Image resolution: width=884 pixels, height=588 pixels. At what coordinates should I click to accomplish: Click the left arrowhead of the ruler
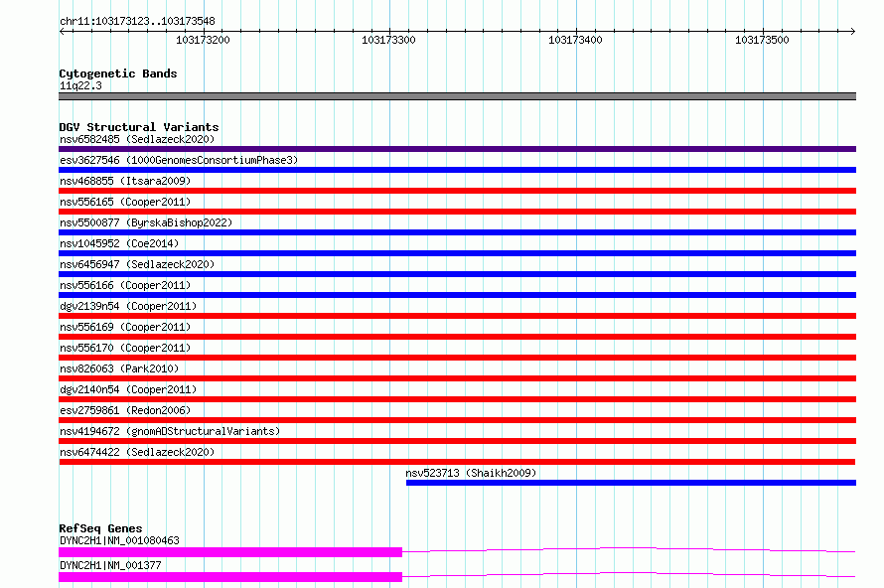click(x=62, y=31)
